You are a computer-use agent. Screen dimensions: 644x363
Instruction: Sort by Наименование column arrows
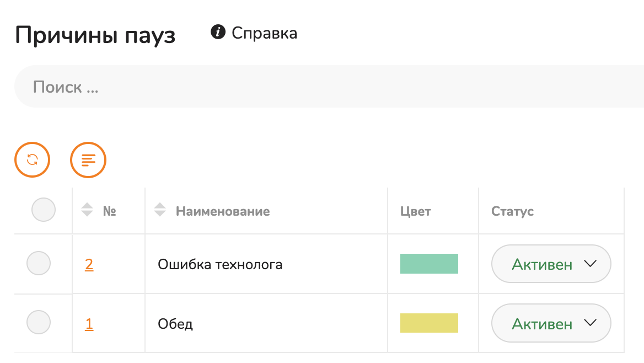(x=160, y=210)
